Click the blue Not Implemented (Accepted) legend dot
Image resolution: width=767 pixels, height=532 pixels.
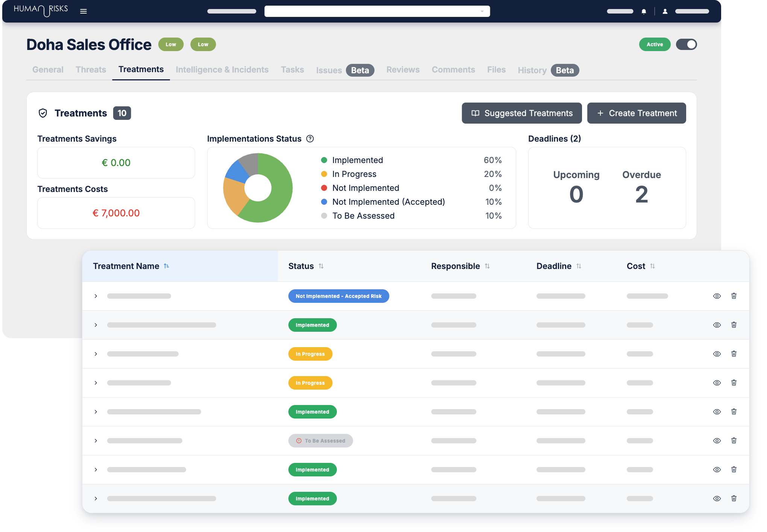324,202
